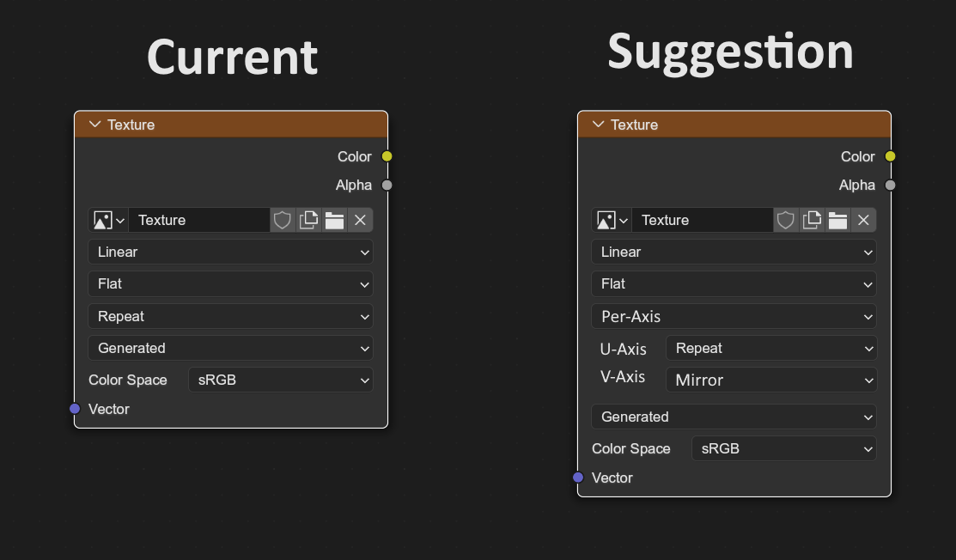
Task: Open the sRGB Color Space dropdown in Current node
Action: tap(281, 380)
